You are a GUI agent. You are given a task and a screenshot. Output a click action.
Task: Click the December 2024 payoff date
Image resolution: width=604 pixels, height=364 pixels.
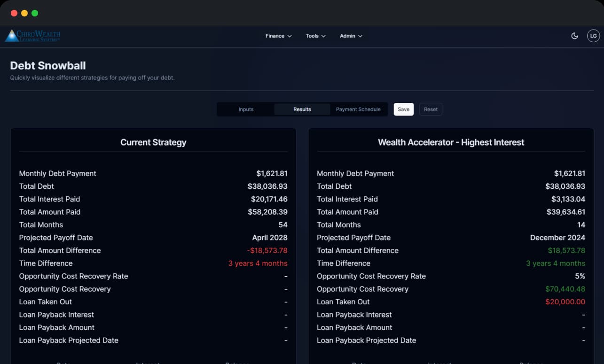(x=557, y=238)
